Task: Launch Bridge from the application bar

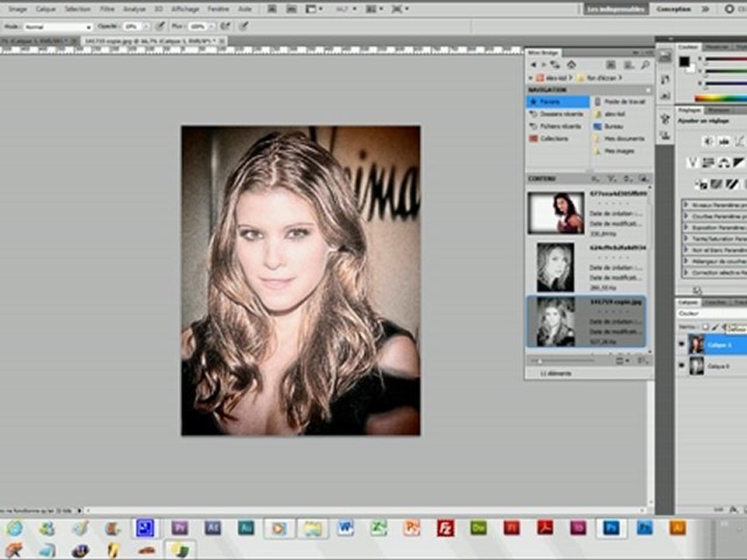Action: (x=272, y=9)
